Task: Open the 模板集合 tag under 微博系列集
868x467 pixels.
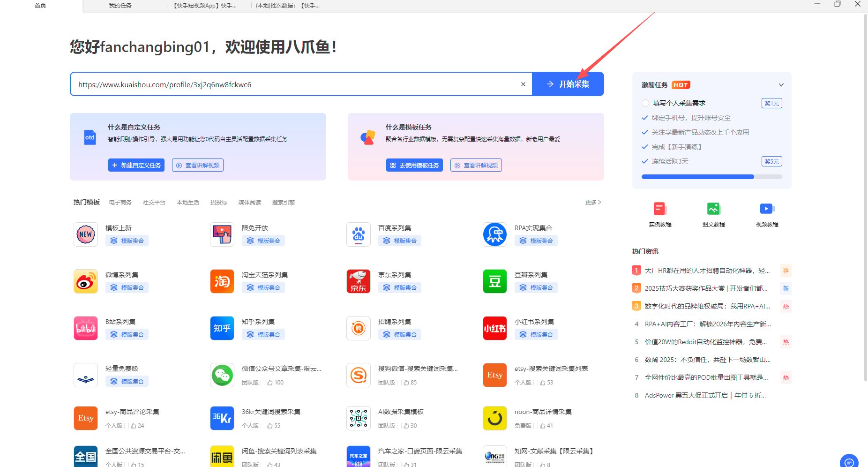Action: pyautogui.click(x=127, y=287)
